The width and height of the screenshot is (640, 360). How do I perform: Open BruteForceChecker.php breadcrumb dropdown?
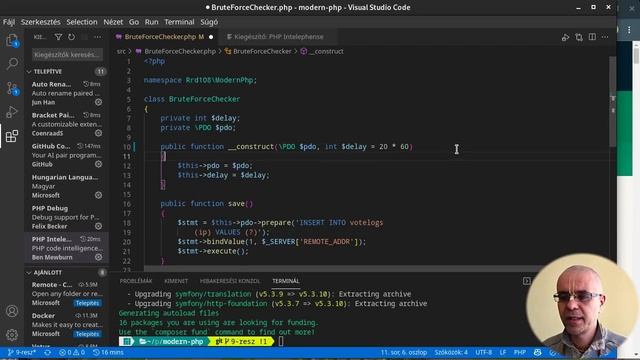point(180,51)
